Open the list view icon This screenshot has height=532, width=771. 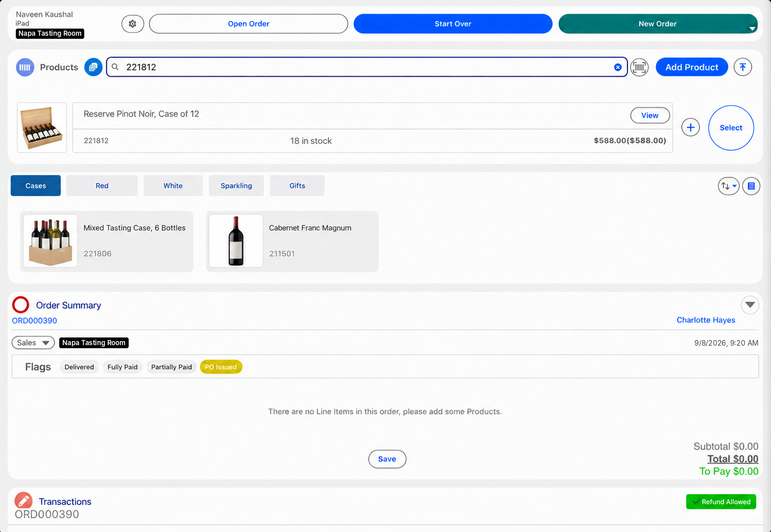click(751, 186)
